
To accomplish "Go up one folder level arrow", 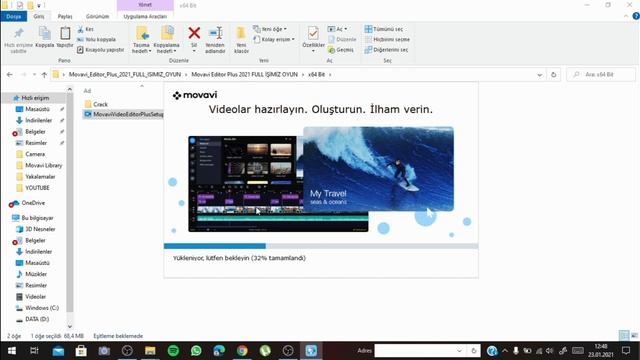I will [x=44, y=75].
